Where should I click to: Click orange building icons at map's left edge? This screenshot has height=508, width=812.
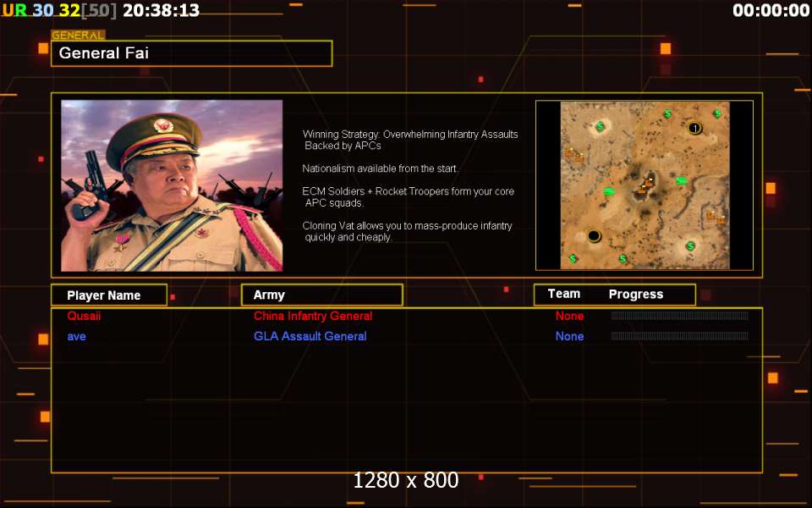click(x=573, y=154)
